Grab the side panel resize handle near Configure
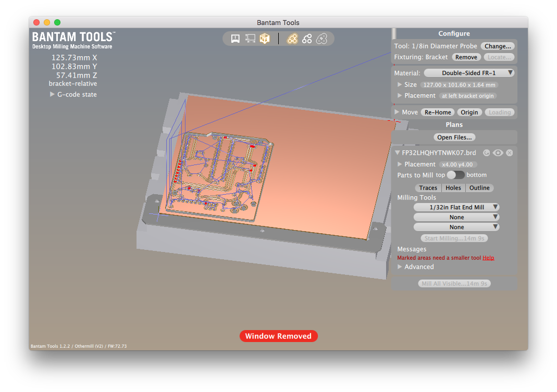Viewport: 557px width, 392px height. click(x=394, y=33)
